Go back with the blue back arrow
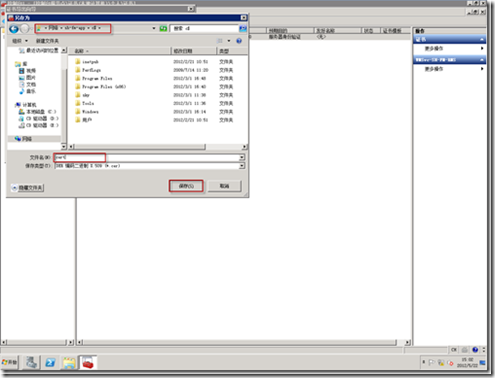This screenshot has width=495, height=378. point(14,29)
